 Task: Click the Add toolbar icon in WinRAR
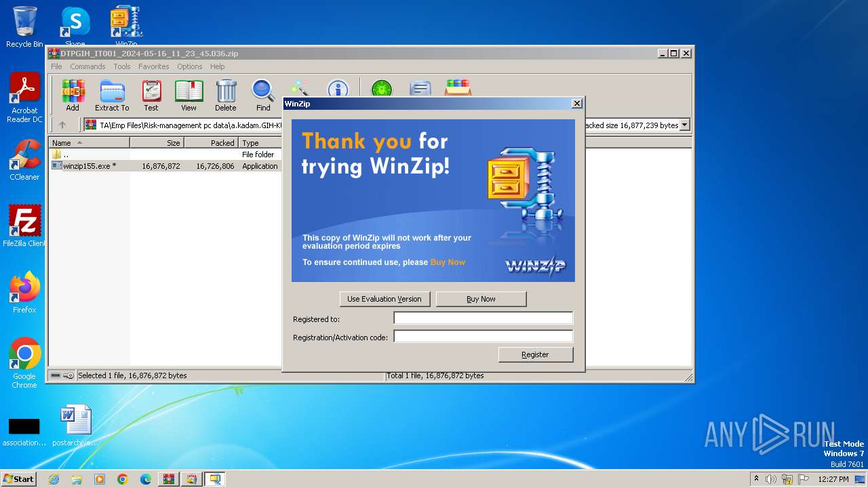(x=73, y=95)
